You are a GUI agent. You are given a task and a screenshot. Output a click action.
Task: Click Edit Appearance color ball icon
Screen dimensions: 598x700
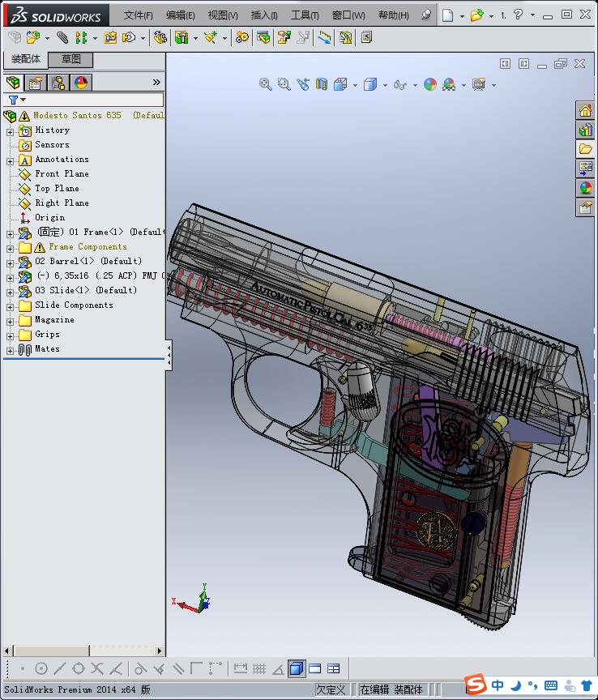coord(430,84)
